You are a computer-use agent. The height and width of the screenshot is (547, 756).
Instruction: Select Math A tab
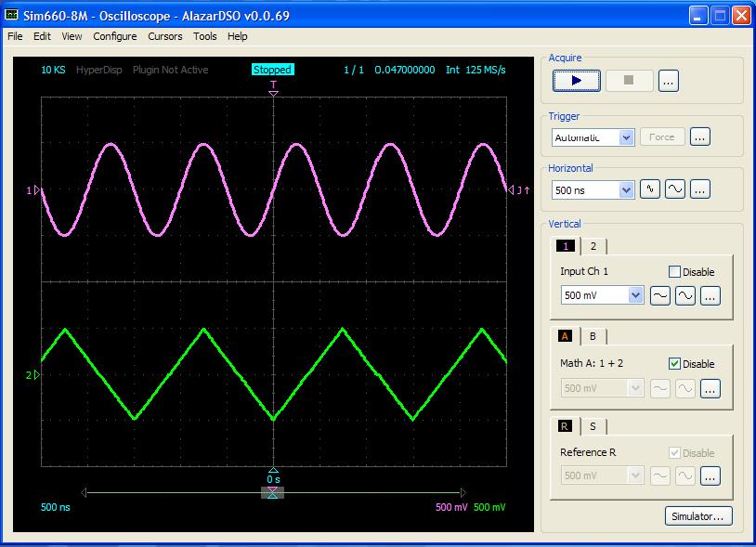click(x=565, y=336)
